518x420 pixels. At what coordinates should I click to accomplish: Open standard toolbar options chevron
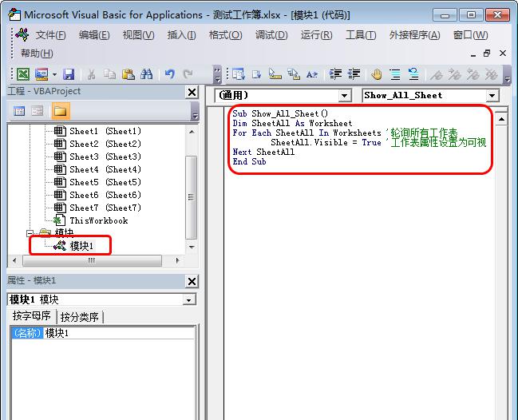(217, 75)
